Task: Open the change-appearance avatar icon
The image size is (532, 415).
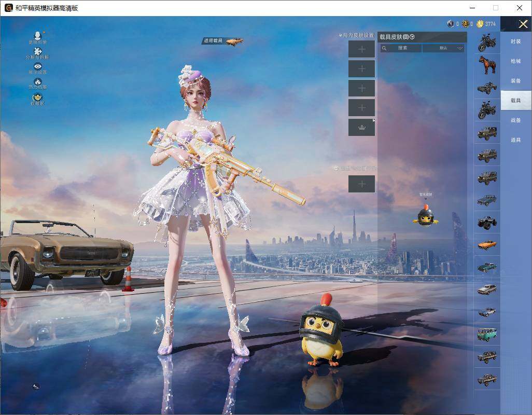Action: pos(38,36)
